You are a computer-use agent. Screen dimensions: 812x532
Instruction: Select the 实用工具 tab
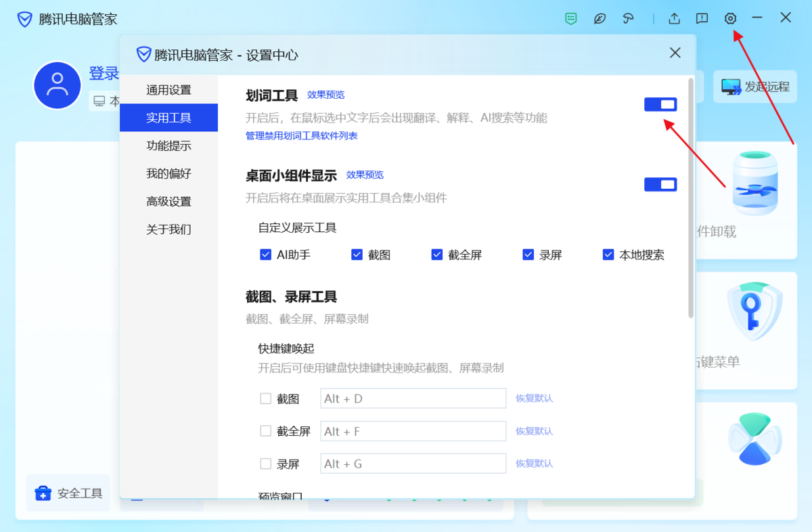point(168,118)
